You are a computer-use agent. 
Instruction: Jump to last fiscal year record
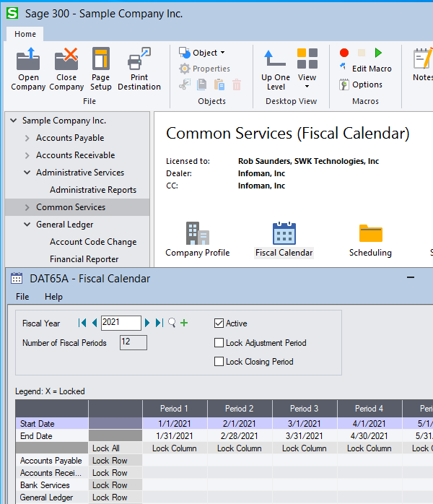click(159, 323)
